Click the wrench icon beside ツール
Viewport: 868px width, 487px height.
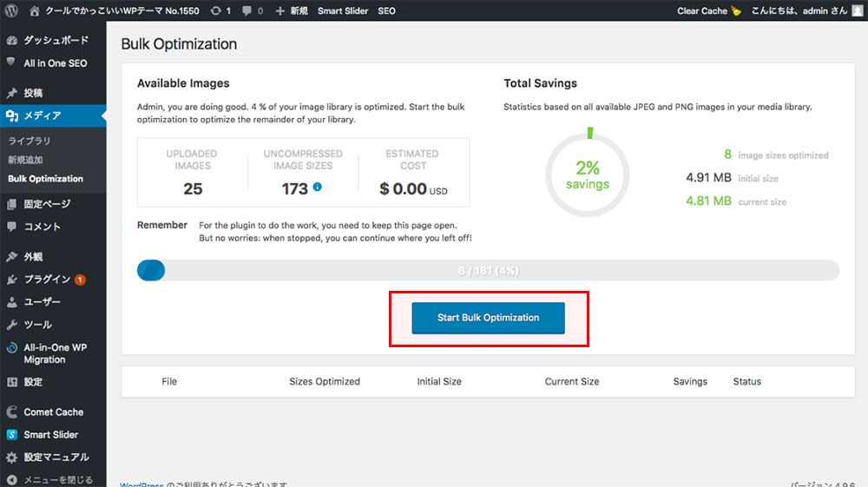pyautogui.click(x=11, y=325)
